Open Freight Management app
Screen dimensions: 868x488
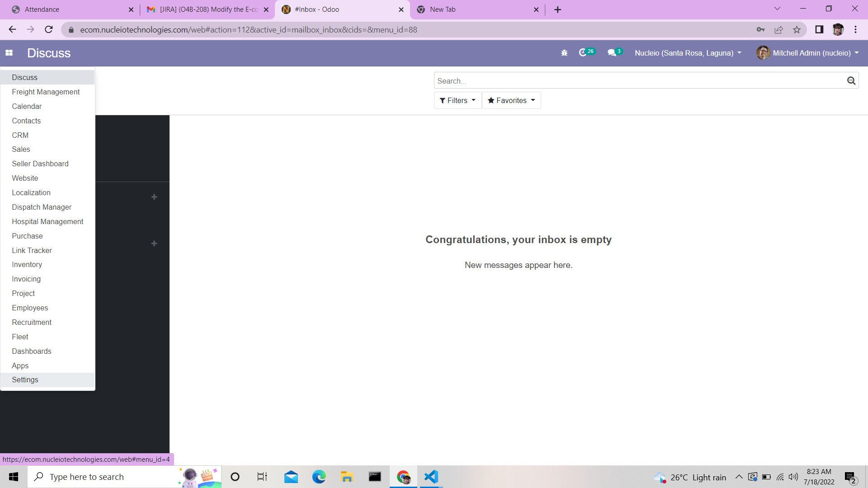tap(47, 92)
